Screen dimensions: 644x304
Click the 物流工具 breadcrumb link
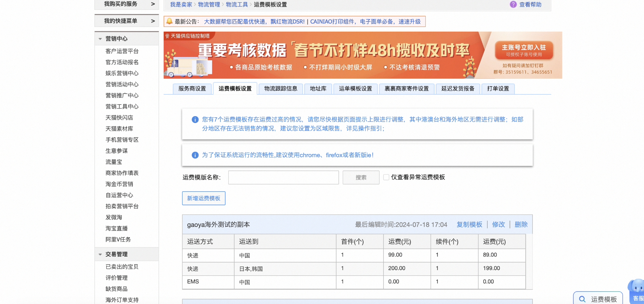[237, 5]
